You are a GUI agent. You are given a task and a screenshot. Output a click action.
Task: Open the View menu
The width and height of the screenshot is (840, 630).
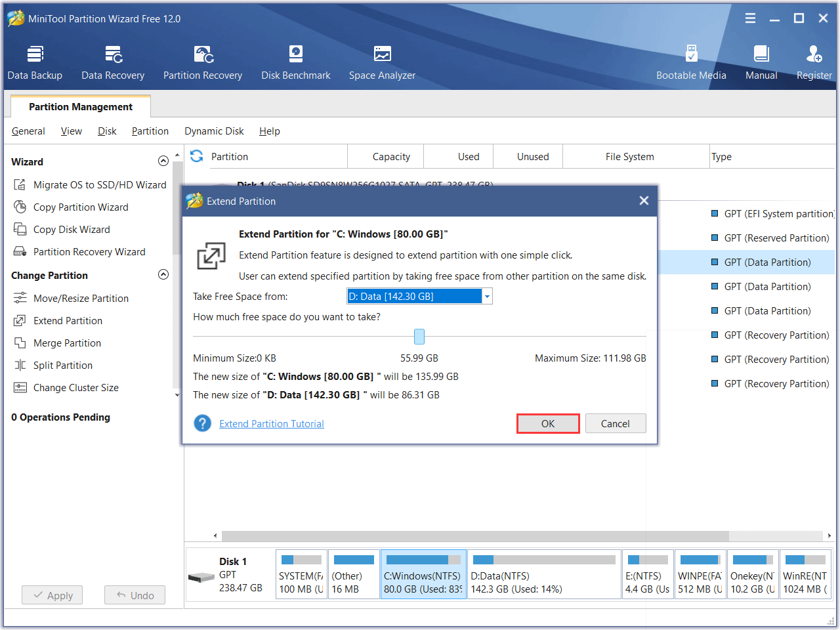coord(72,131)
